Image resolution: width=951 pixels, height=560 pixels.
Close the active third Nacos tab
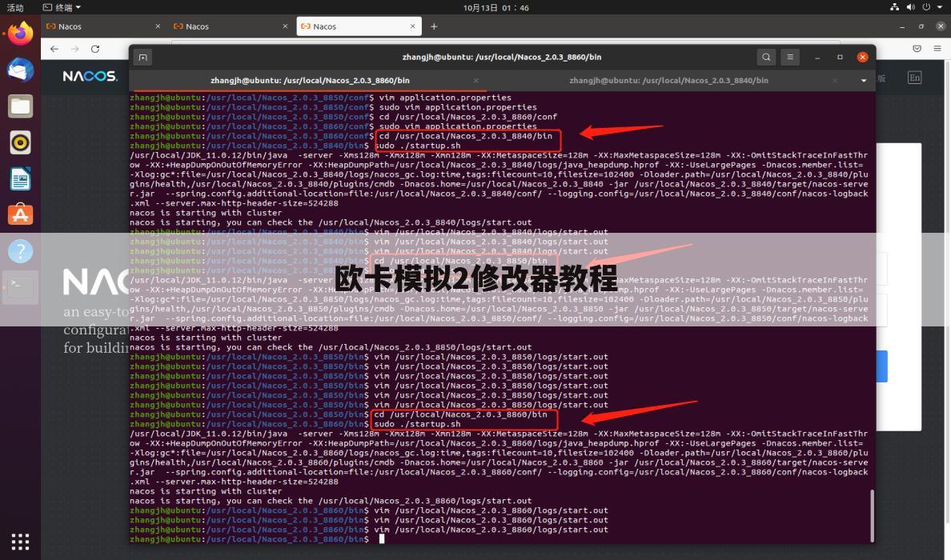click(x=412, y=26)
